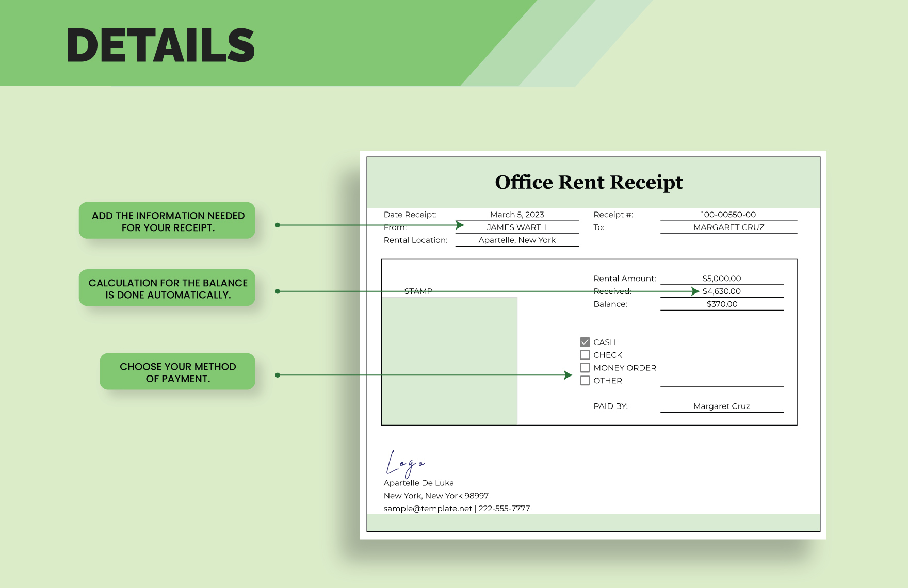Check the CASH payment checkbox

click(584, 342)
